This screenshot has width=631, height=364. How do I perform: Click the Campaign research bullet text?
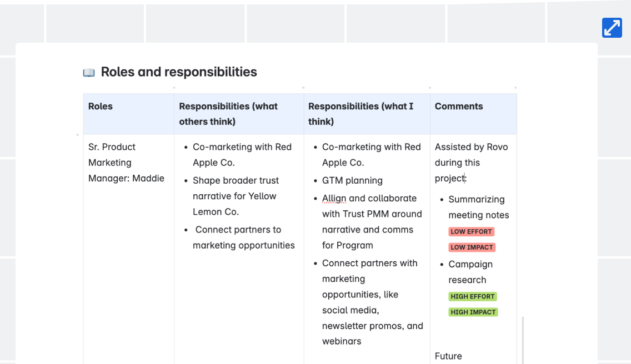(x=470, y=272)
